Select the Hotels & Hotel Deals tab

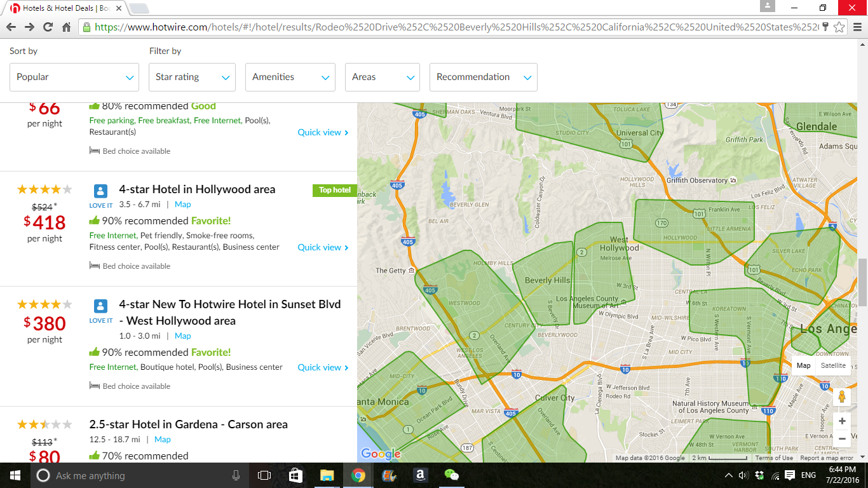coord(64,8)
